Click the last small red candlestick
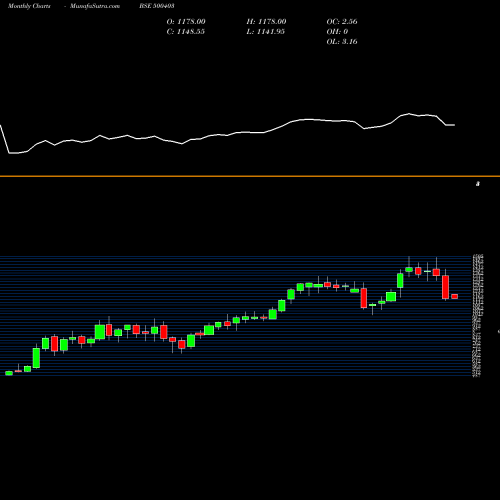Screen dimensions: 500x500 click(455, 296)
